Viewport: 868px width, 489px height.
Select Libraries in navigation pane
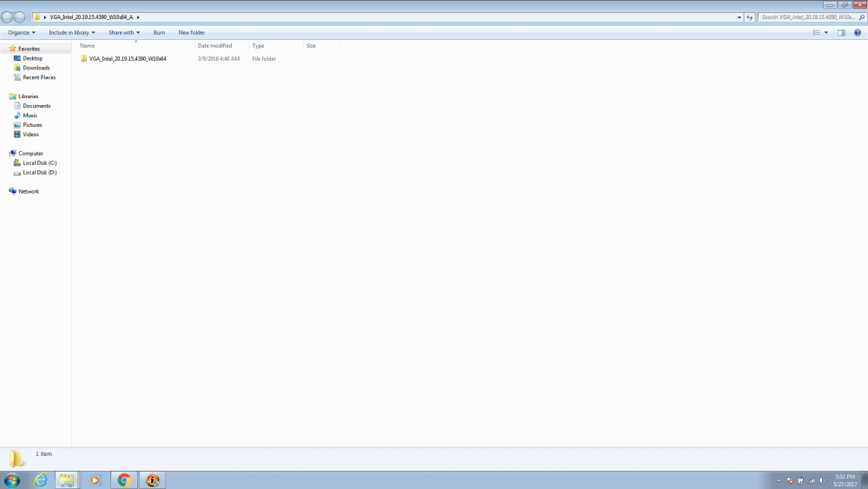tap(29, 96)
